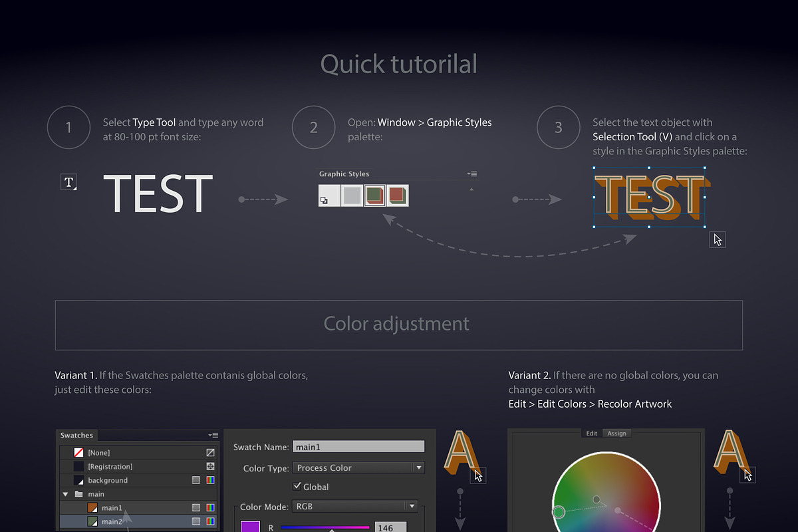Click the RGB mode icon on background row
Image resolution: width=798 pixels, height=532 pixels.
[211, 480]
